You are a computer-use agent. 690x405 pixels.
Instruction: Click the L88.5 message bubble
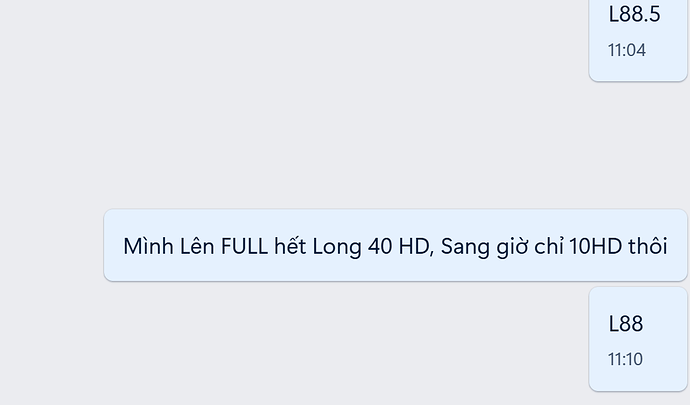(x=638, y=40)
